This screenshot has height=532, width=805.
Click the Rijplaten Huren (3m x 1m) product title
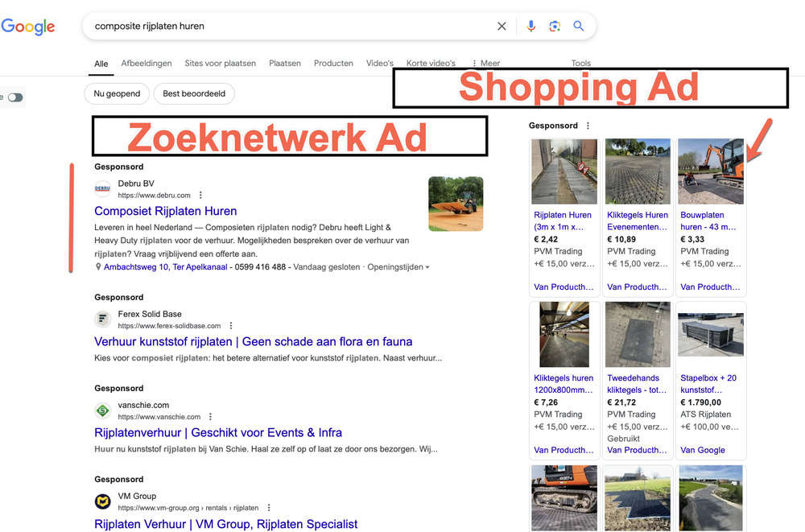point(563,221)
